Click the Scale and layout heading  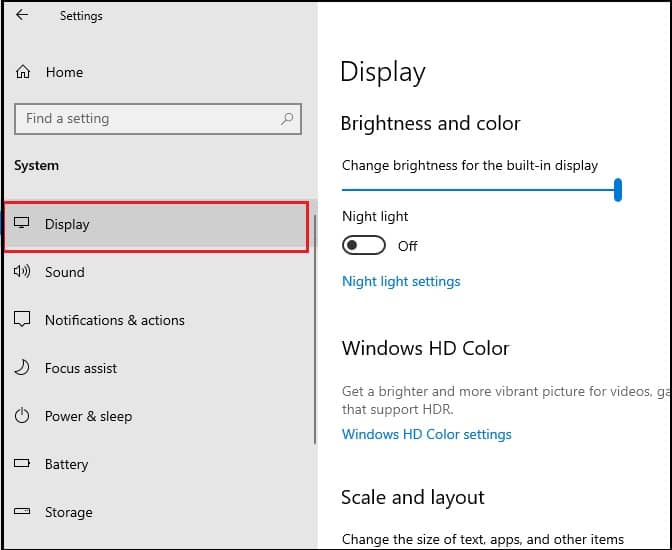click(x=413, y=498)
